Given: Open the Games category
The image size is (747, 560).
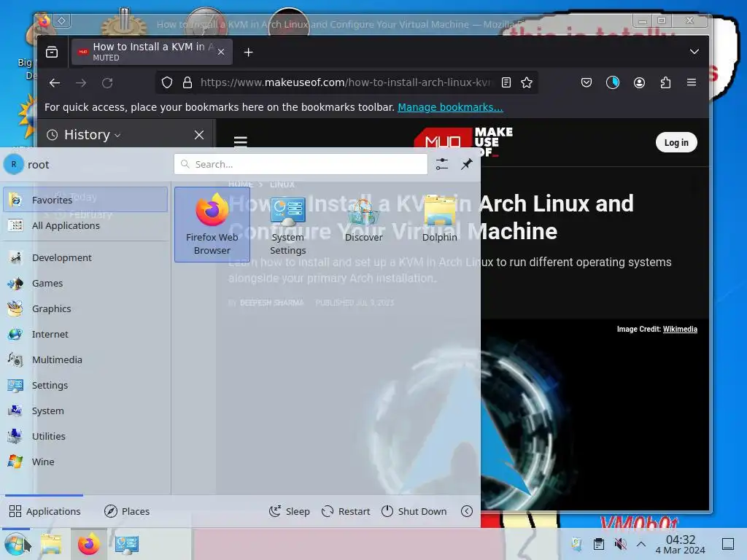Looking at the screenshot, I should click(x=85, y=283).
